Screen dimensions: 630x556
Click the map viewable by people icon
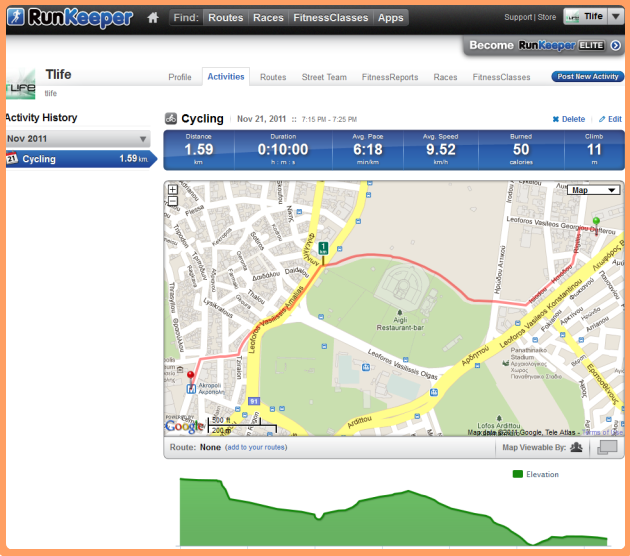point(576,447)
